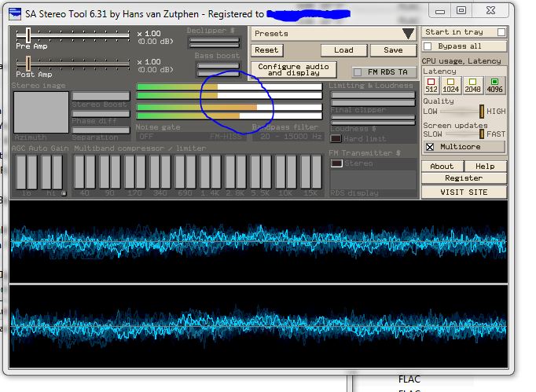Click the upper waveform display

259,242
